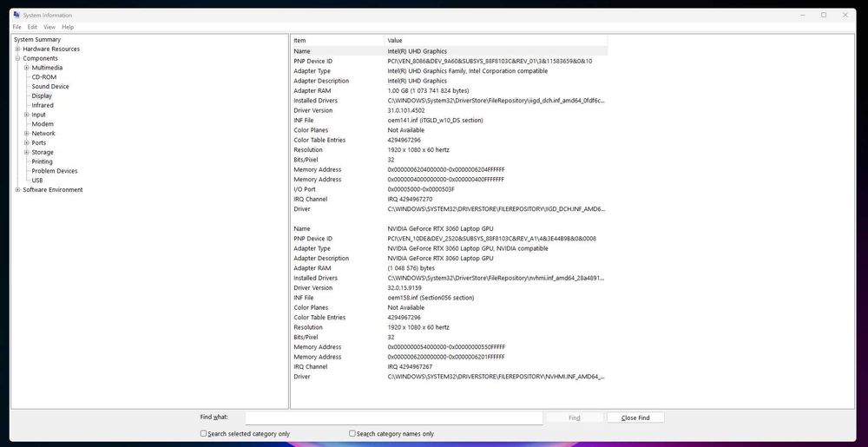This screenshot has width=868, height=447.
Task: Click the System Information title bar icon
Action: click(x=16, y=15)
